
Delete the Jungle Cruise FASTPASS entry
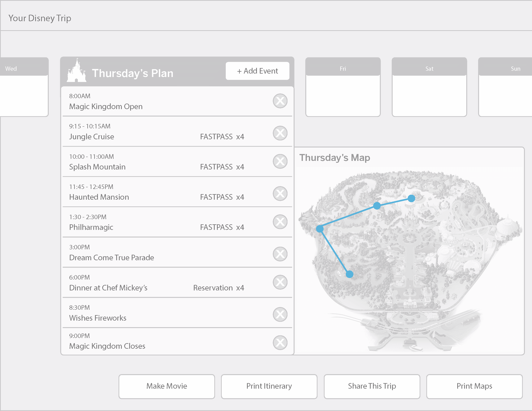(x=280, y=133)
